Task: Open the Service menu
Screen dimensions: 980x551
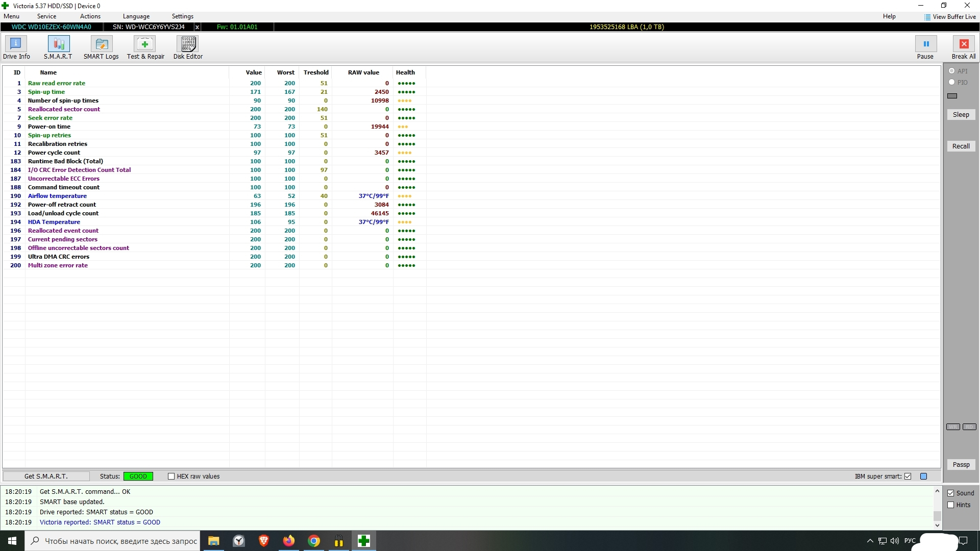Action: pos(46,16)
